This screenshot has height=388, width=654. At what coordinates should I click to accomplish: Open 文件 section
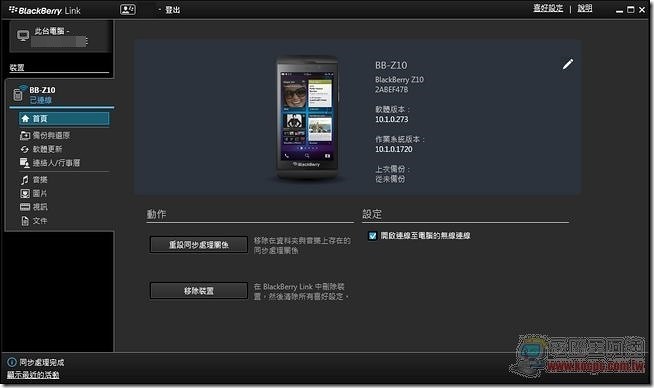(x=40, y=221)
